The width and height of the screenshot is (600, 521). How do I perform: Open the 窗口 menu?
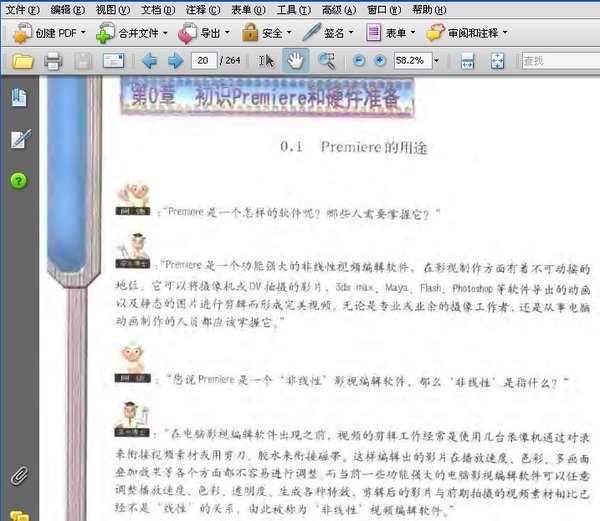click(384, 10)
